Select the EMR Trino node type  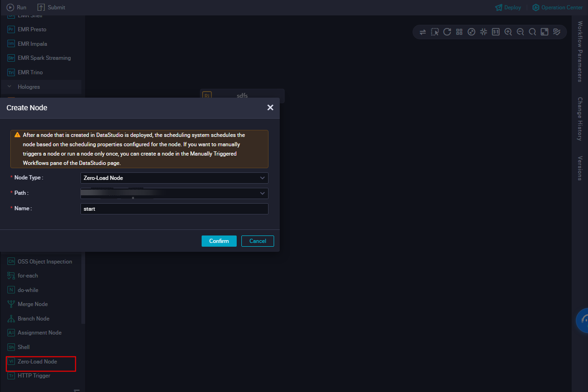pyautogui.click(x=25, y=72)
